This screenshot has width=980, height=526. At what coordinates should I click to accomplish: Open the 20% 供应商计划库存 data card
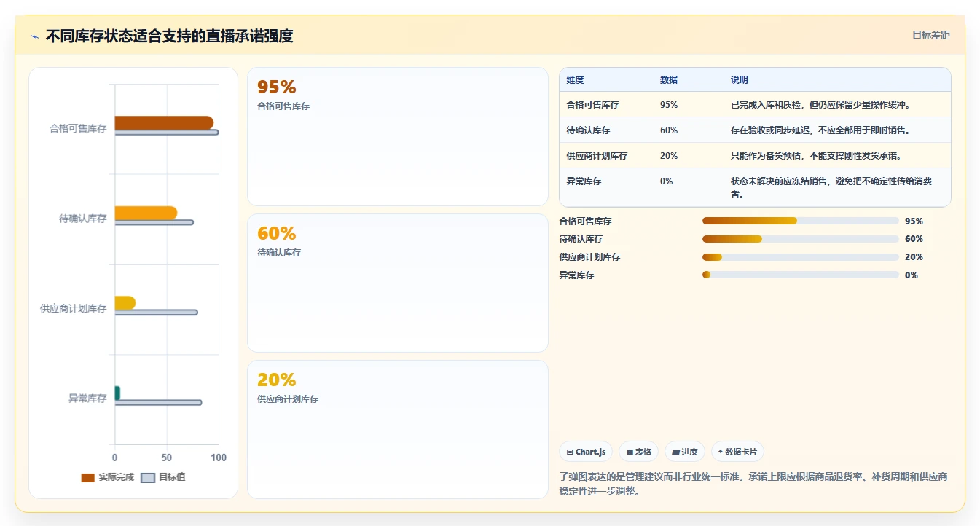click(x=398, y=429)
